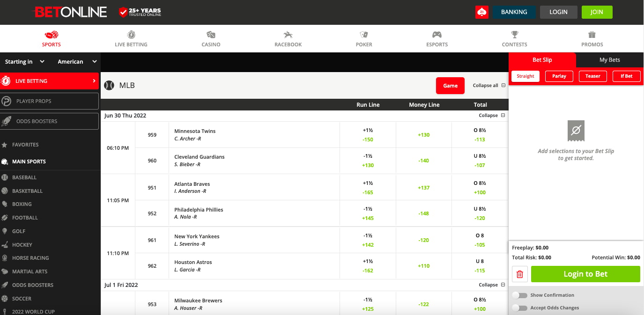Pick Minnesota Twins money line +130

[424, 135]
